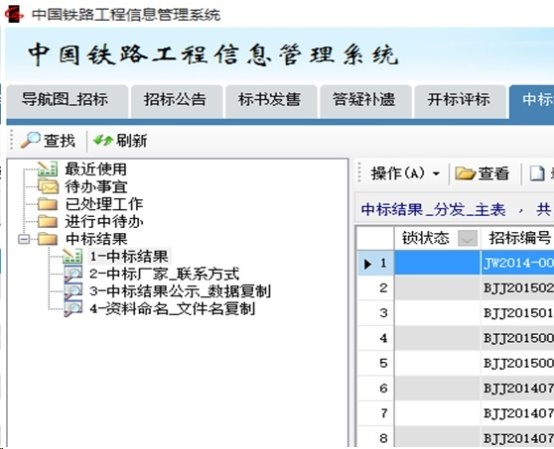Open the 进行中待办 folder item
Screen dimensions: 554x449
tap(104, 221)
